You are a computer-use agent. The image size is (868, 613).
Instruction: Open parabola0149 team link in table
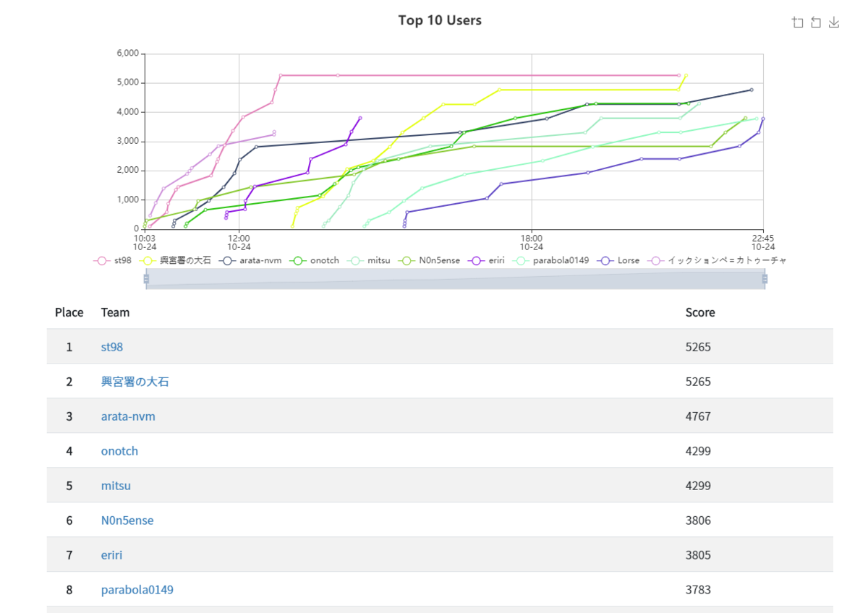137,590
